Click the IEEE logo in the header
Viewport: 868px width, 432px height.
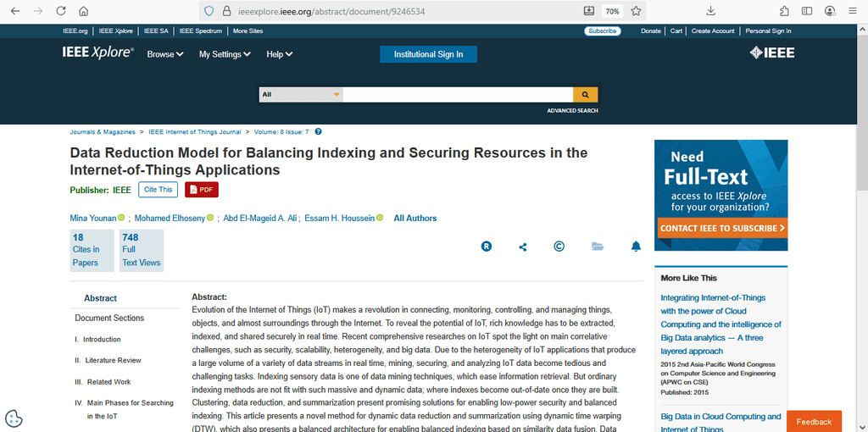tap(771, 53)
